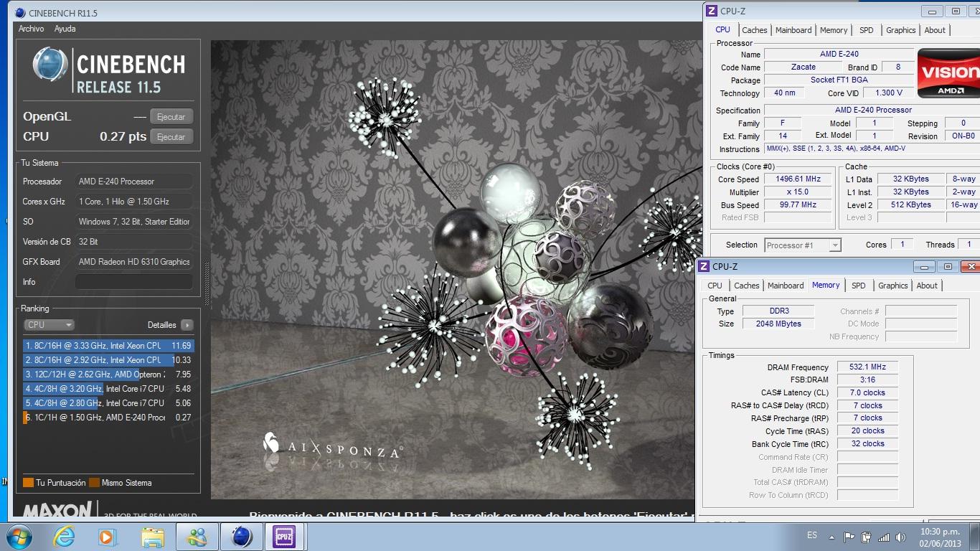Click top CPU-Z window title icon
Screen dimensions: 980x551
click(712, 11)
